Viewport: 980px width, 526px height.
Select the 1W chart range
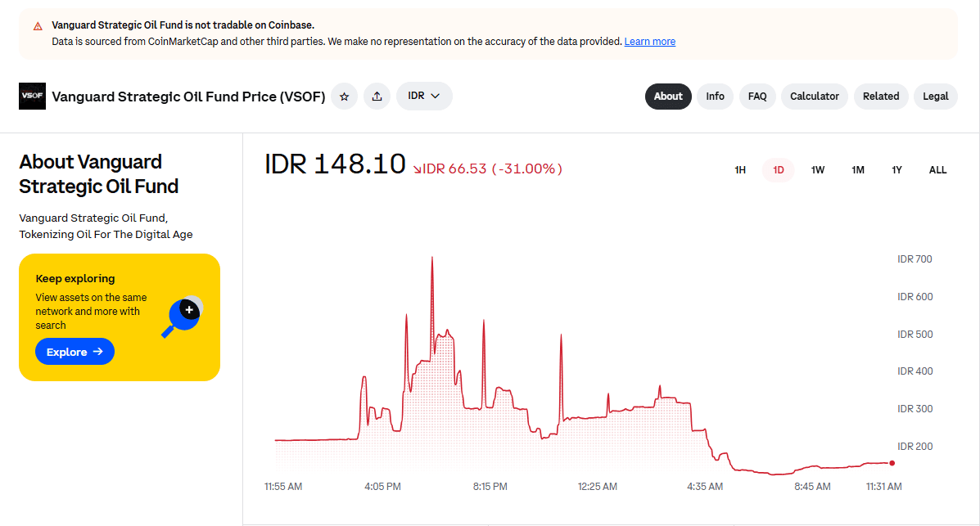click(818, 170)
